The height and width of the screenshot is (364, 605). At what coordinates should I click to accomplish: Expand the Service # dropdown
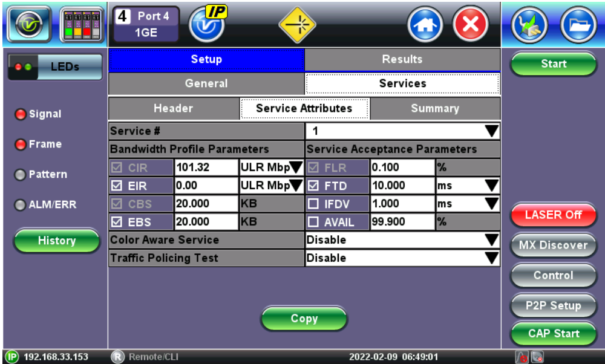(x=402, y=131)
